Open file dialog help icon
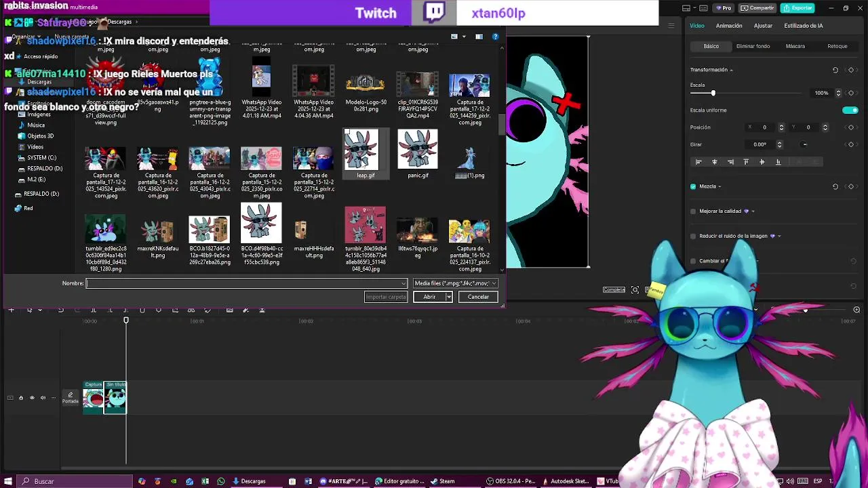The image size is (868, 488). (495, 37)
